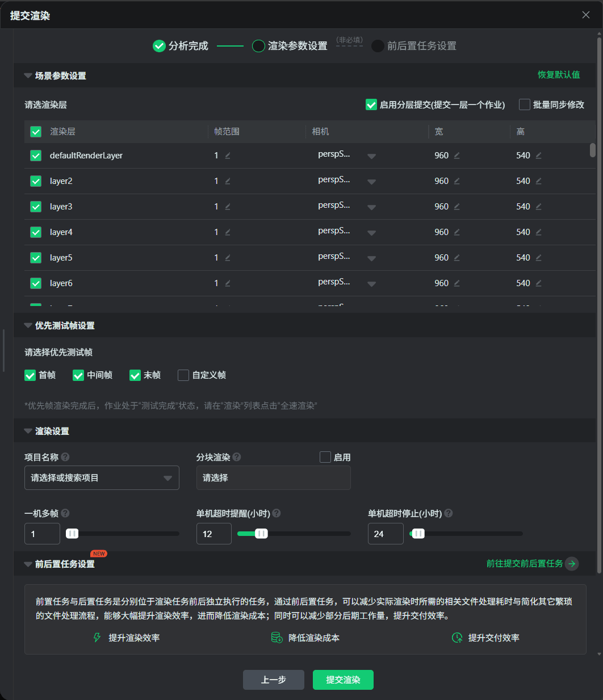Click width edit pencil for layer2

pos(457,181)
